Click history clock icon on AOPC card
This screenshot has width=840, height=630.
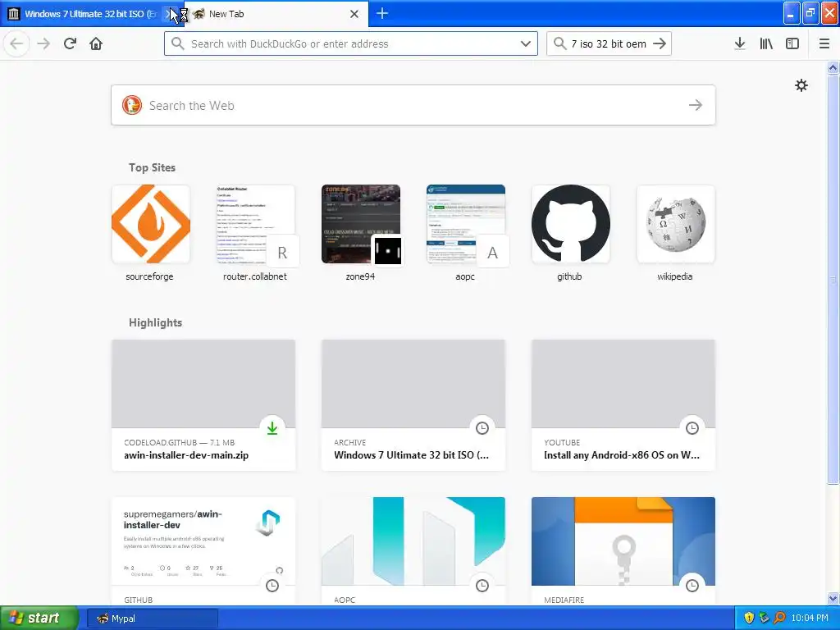pyautogui.click(x=482, y=586)
